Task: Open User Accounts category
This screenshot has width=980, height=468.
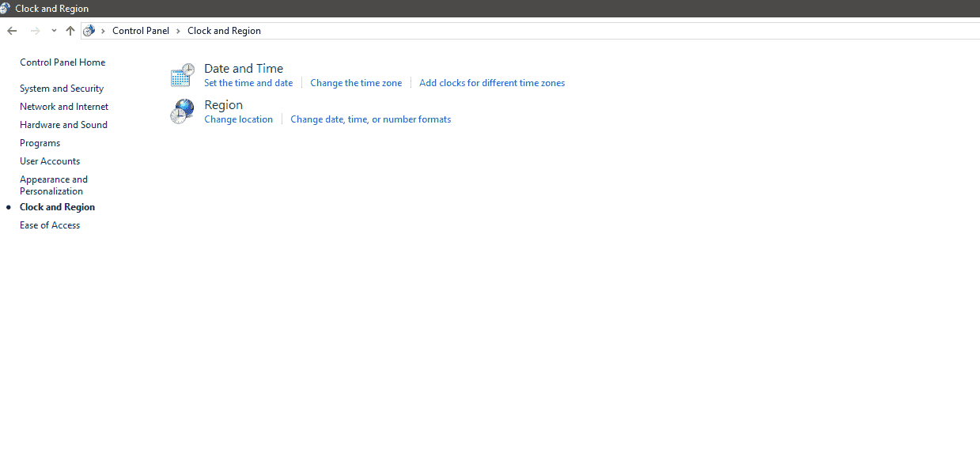Action: coord(50,161)
